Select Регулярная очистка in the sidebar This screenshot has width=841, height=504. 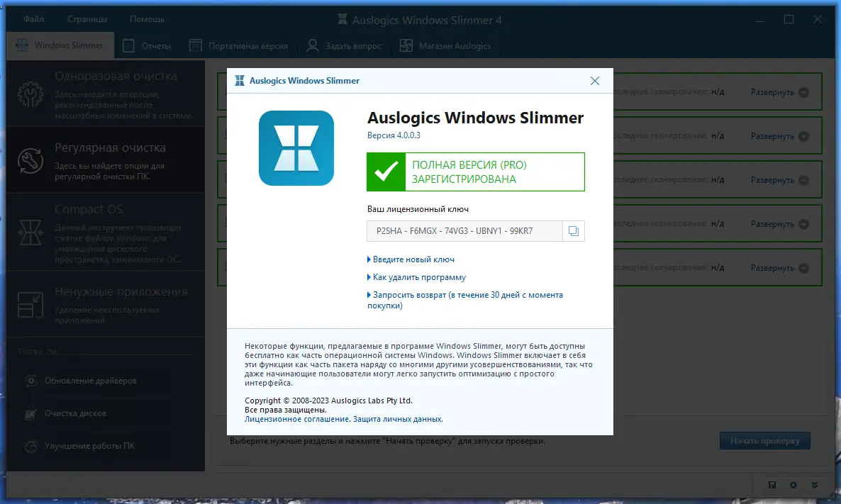[x=106, y=160]
